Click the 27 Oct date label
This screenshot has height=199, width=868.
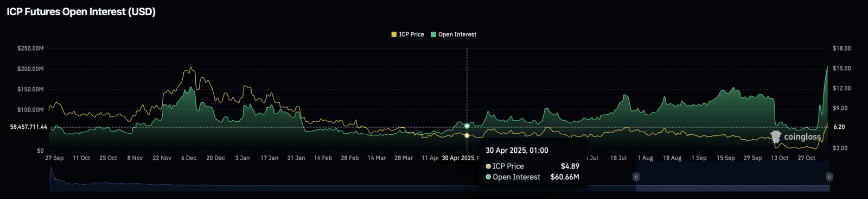(x=806, y=158)
